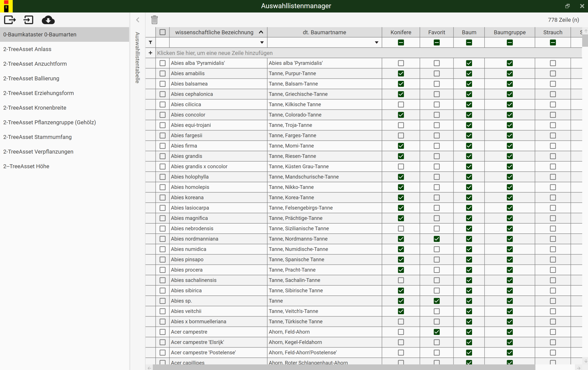Viewport: 588px width, 370px height.
Task: Open the 2--TreeAsset Höhe list
Action: click(65, 166)
